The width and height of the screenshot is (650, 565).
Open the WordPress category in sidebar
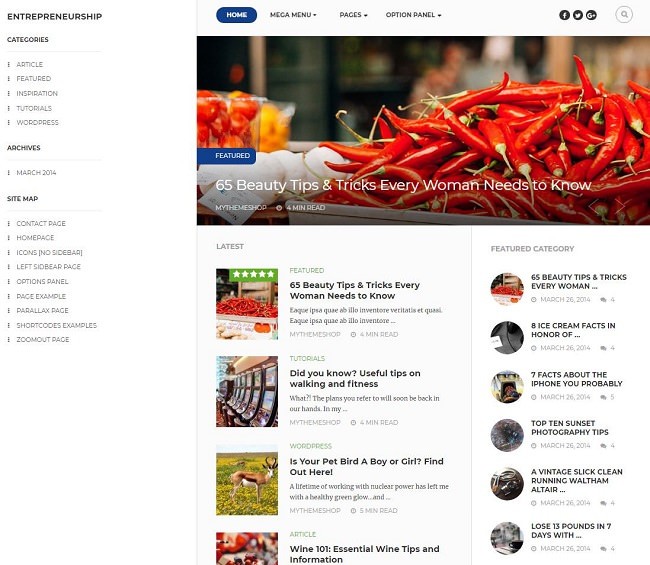(37, 123)
